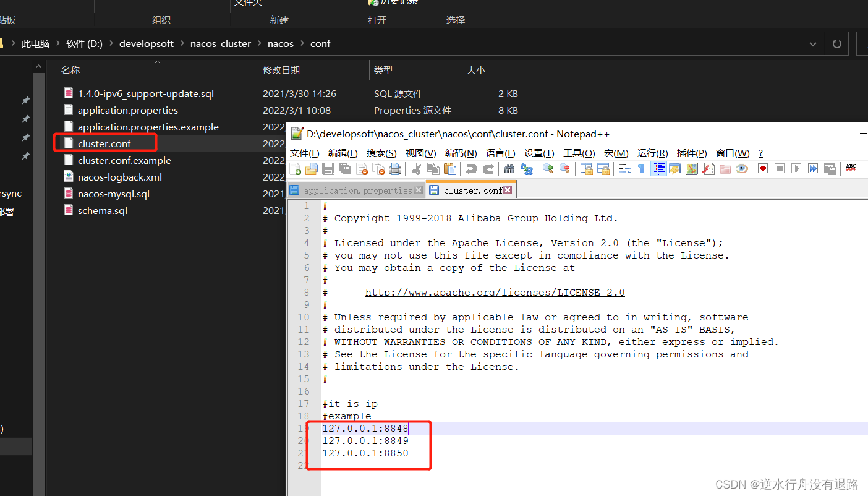The image size is (868, 496).
Task: Click the Zoom In magnifier icon
Action: click(x=548, y=168)
